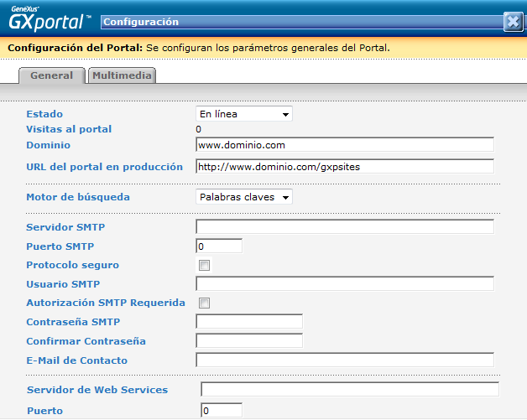Screen dimensions: 527x420
Task: Close the Configuración dialog
Action: pos(514,22)
